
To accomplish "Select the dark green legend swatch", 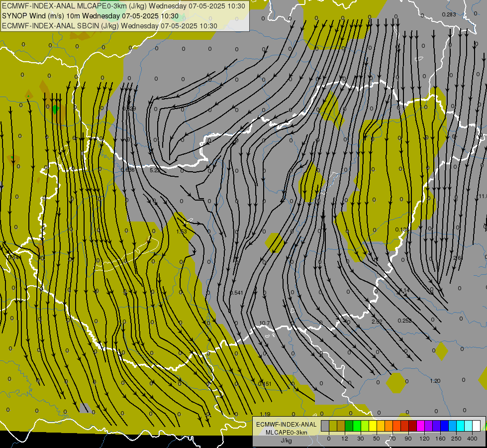I will pos(349,426).
